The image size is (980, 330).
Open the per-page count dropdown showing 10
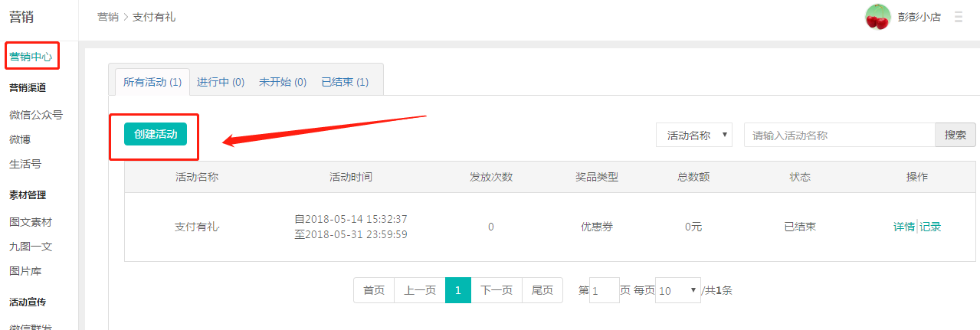(x=677, y=291)
